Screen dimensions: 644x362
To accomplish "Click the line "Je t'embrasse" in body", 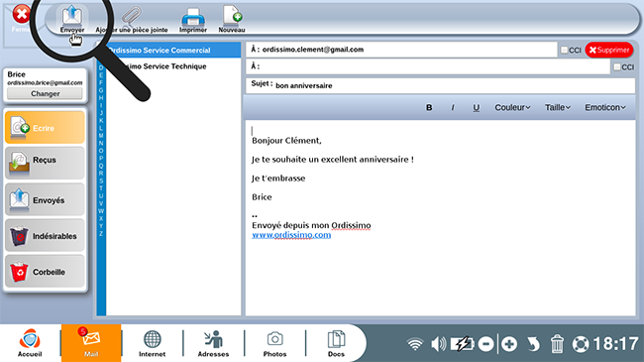I will coord(278,179).
